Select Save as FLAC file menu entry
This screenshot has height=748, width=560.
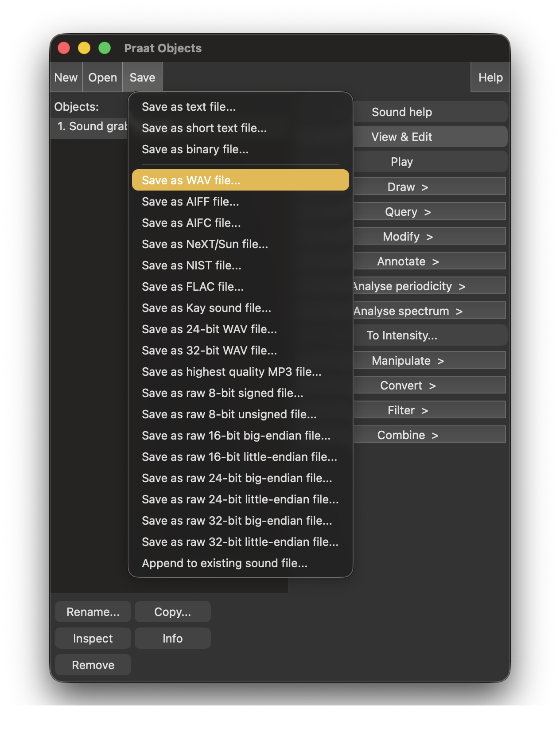192,287
